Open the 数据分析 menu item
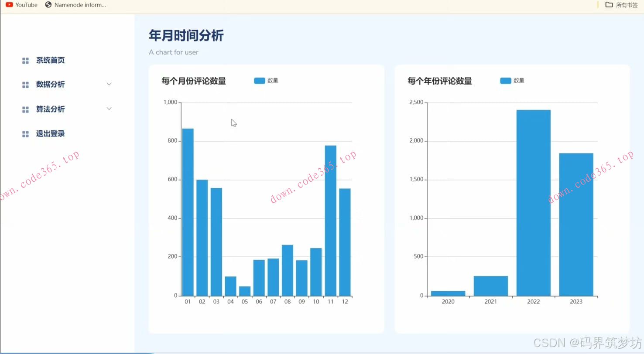 click(50, 85)
